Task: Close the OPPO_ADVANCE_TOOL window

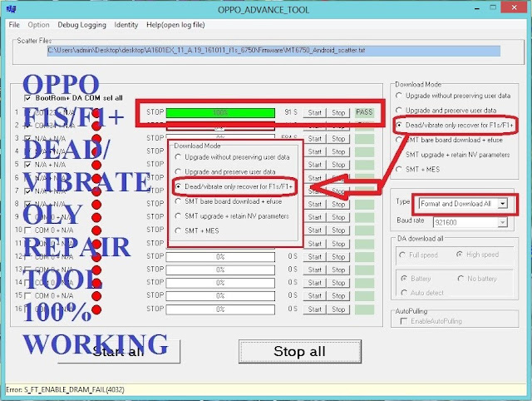Action: 515,7
